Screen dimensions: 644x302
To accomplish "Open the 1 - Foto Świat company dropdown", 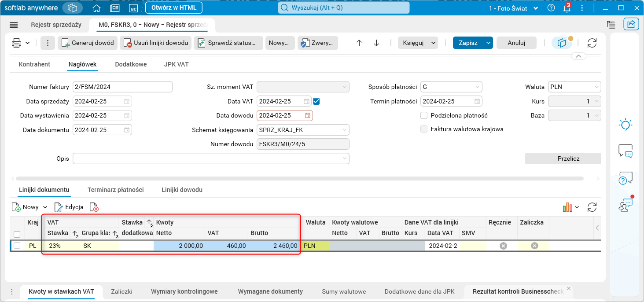I will pyautogui.click(x=514, y=8).
